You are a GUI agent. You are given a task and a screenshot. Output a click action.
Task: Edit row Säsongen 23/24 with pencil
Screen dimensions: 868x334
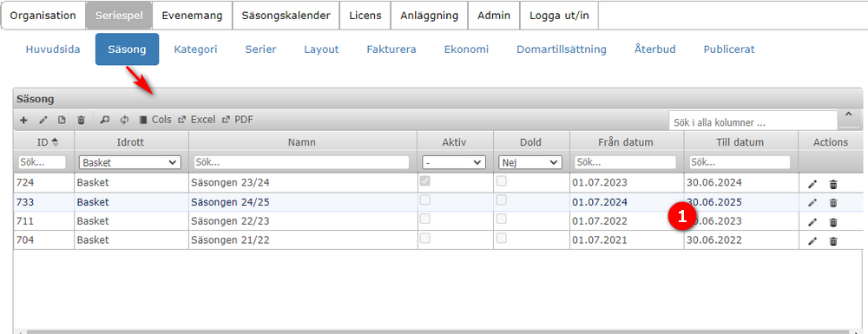point(812,184)
